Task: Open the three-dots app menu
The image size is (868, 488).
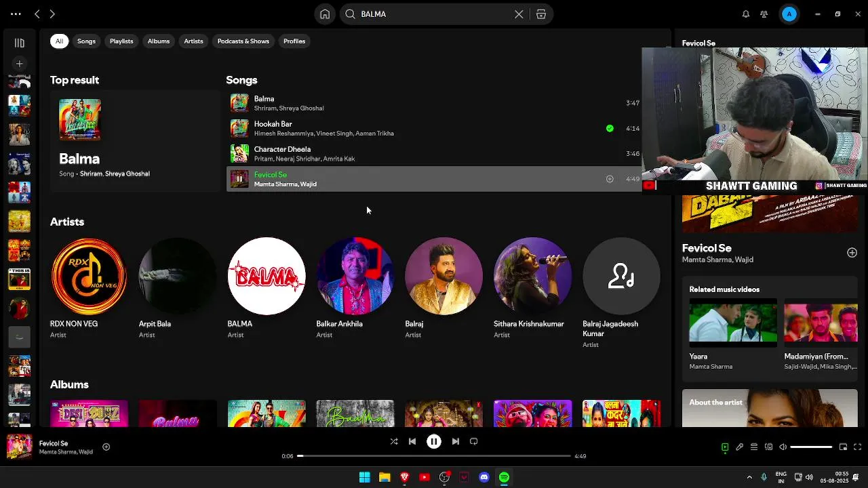Action: (x=16, y=14)
